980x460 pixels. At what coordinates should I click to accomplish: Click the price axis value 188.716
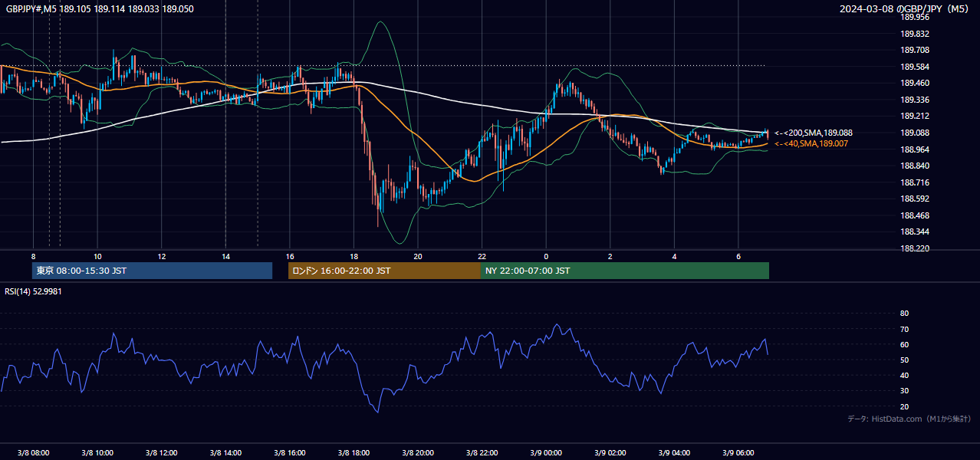pos(915,182)
